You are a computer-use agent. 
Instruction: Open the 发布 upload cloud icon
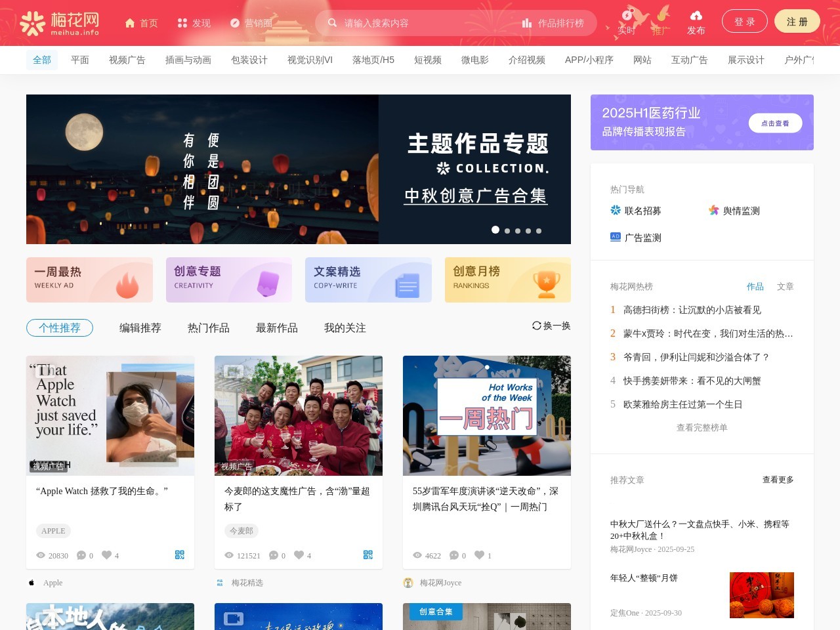pos(696,16)
